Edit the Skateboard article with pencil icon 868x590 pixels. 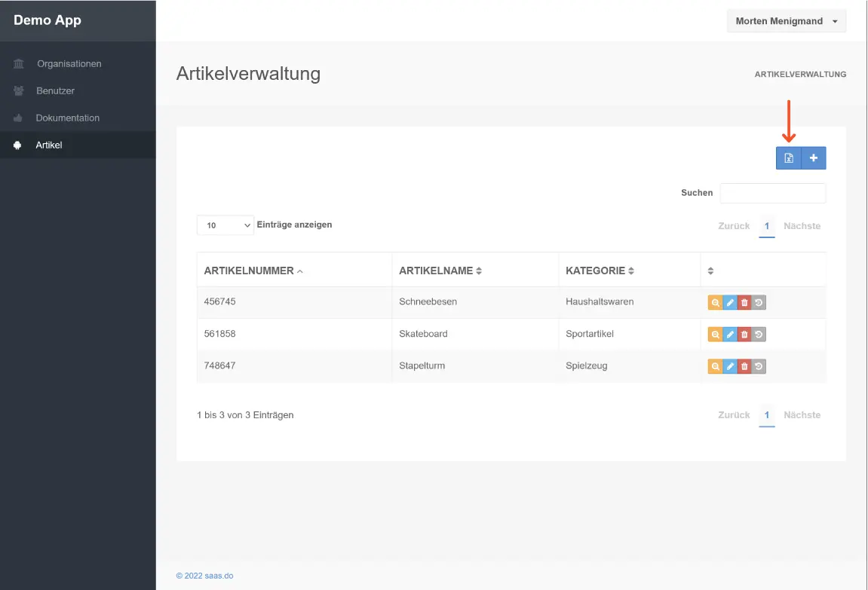point(729,335)
